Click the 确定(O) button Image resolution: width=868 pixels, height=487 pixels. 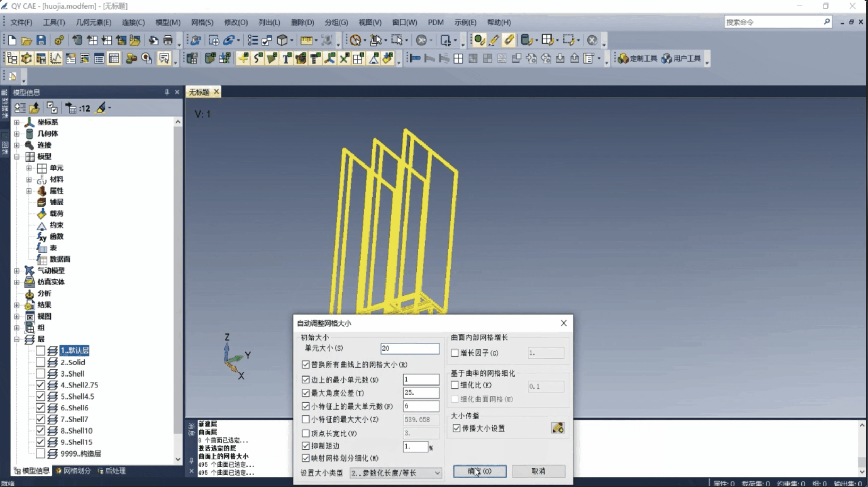pos(479,471)
